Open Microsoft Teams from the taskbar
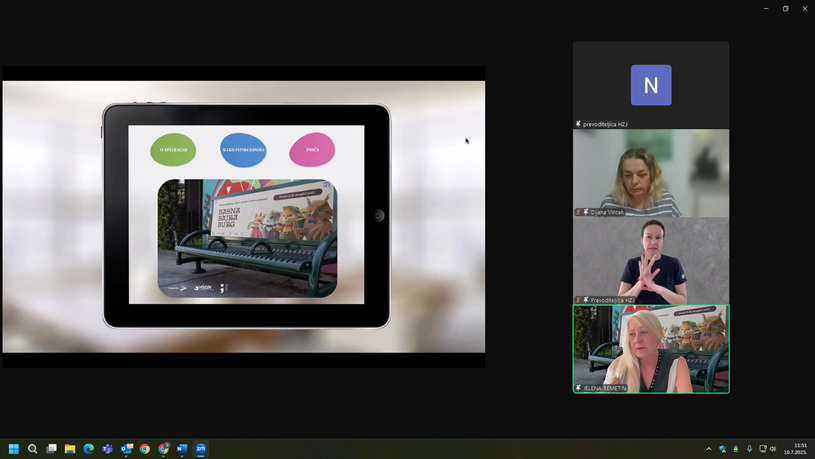815x459 pixels. [x=107, y=449]
